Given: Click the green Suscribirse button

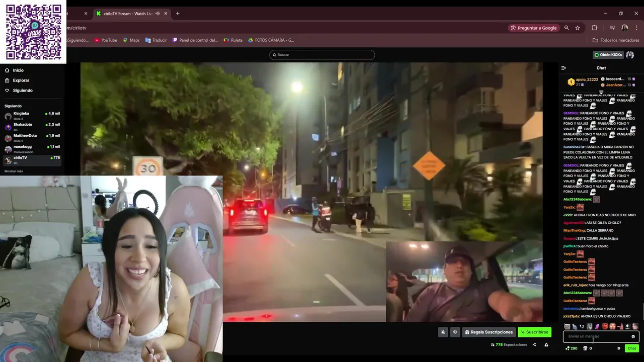Looking at the screenshot, I should tap(534, 332).
